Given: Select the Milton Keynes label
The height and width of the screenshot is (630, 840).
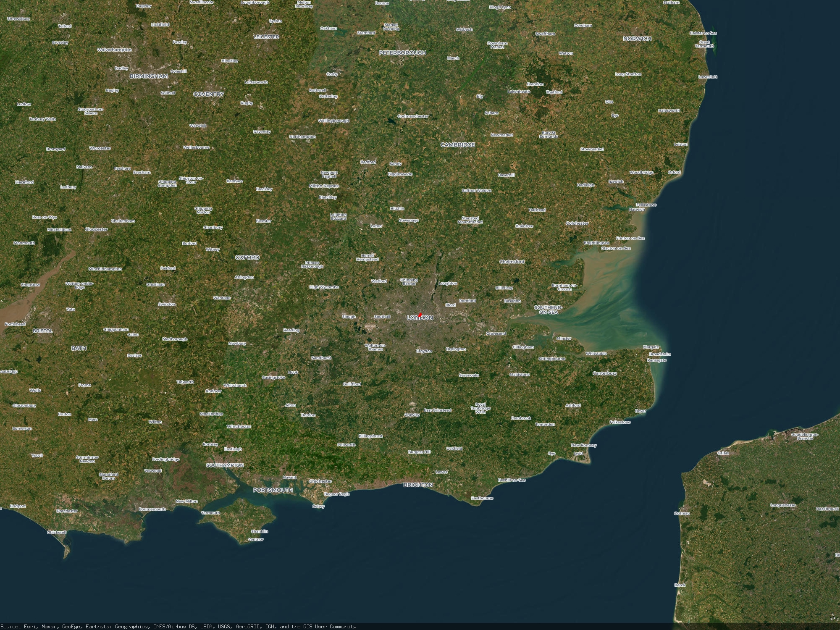Looking at the screenshot, I should [323, 186].
